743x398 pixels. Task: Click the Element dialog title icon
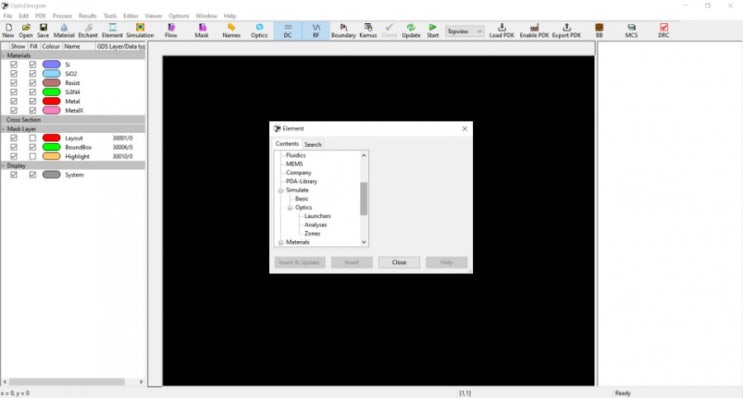tap(278, 128)
